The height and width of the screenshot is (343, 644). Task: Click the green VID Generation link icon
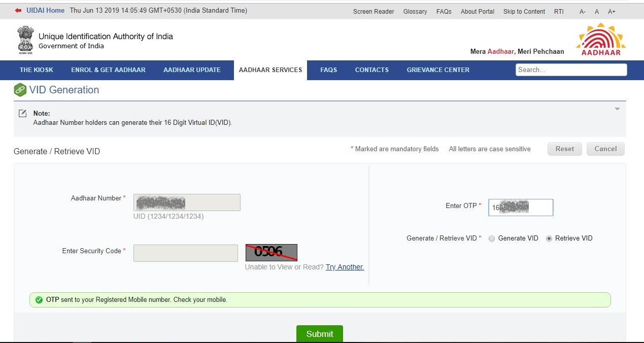(x=20, y=90)
